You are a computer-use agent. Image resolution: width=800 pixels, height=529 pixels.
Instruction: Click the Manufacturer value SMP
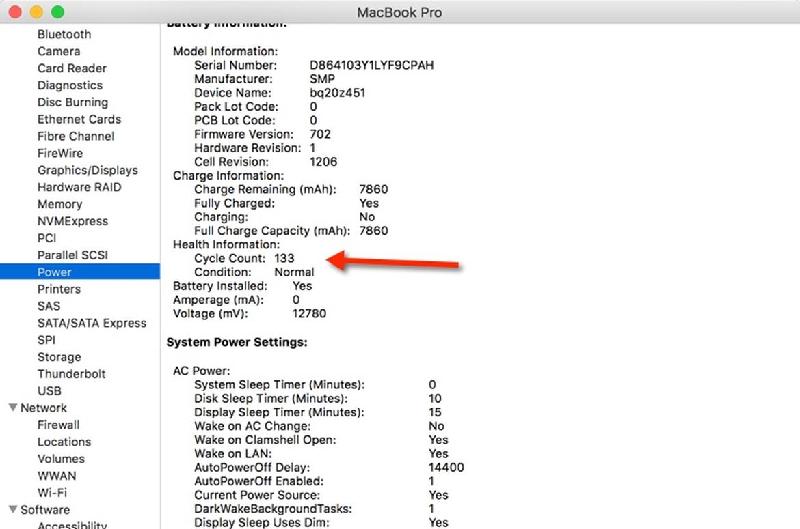(x=322, y=79)
